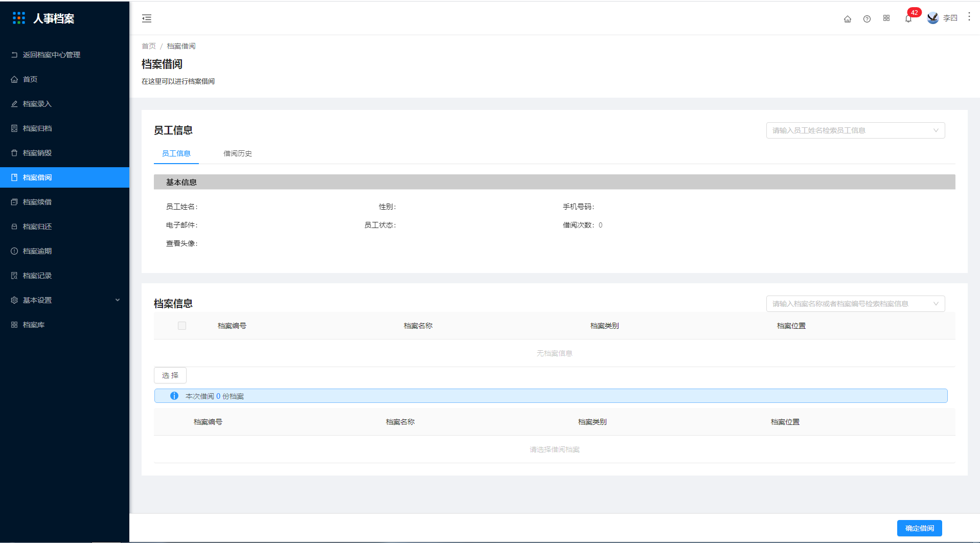This screenshot has height=543, width=980.
Task: Click the grid icon beside 档案库
Action: pyautogui.click(x=14, y=325)
